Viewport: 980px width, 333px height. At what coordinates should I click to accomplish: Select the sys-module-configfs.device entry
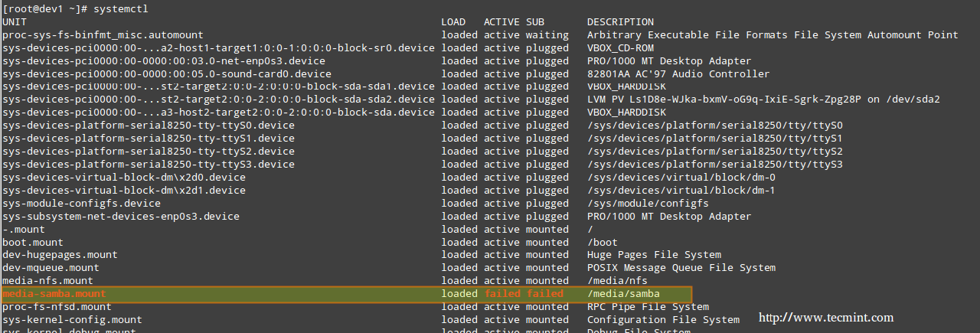click(x=81, y=204)
